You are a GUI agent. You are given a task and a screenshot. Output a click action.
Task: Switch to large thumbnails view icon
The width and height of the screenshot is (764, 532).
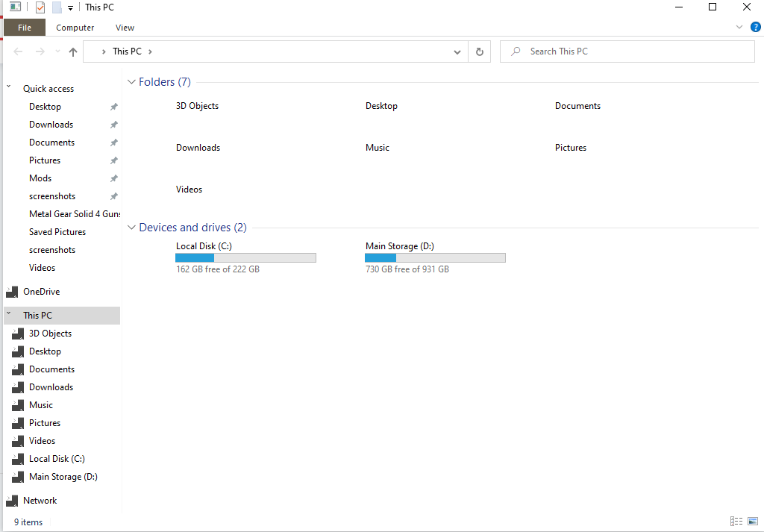(753, 522)
